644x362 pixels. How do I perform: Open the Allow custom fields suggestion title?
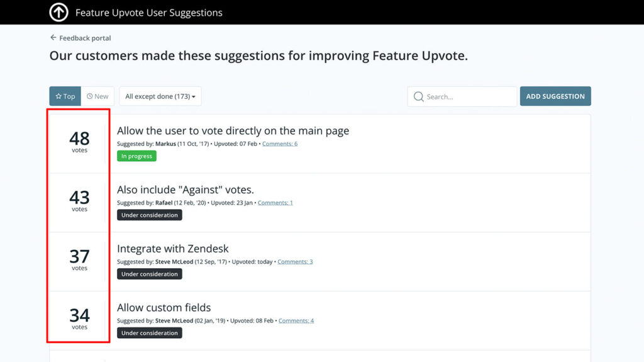coord(164,307)
